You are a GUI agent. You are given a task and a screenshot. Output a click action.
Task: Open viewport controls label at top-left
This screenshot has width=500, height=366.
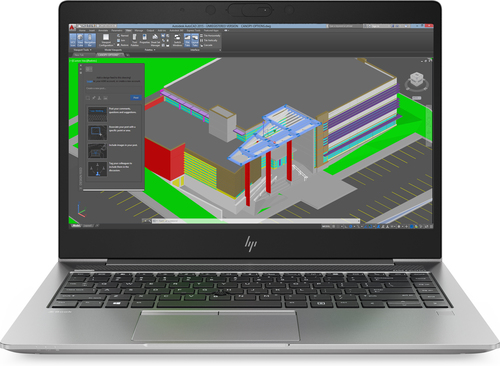click(x=83, y=61)
